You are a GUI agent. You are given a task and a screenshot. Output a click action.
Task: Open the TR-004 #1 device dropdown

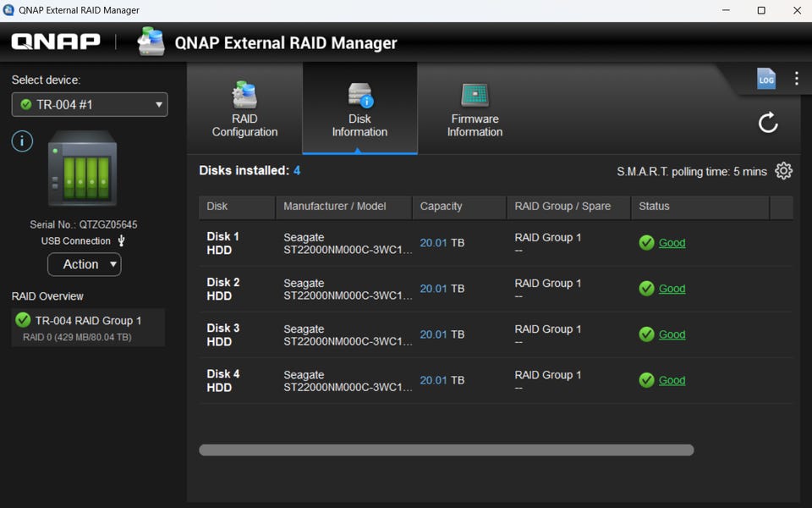pos(90,105)
